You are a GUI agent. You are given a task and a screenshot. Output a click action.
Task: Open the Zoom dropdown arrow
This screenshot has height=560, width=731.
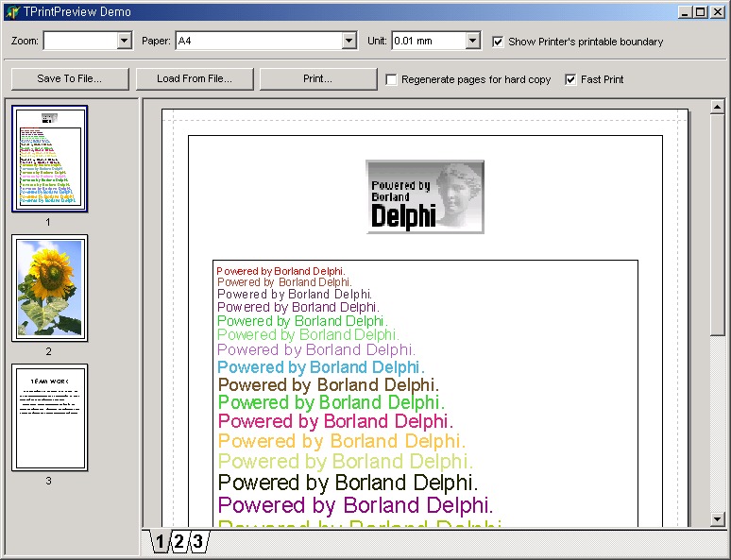pos(124,41)
